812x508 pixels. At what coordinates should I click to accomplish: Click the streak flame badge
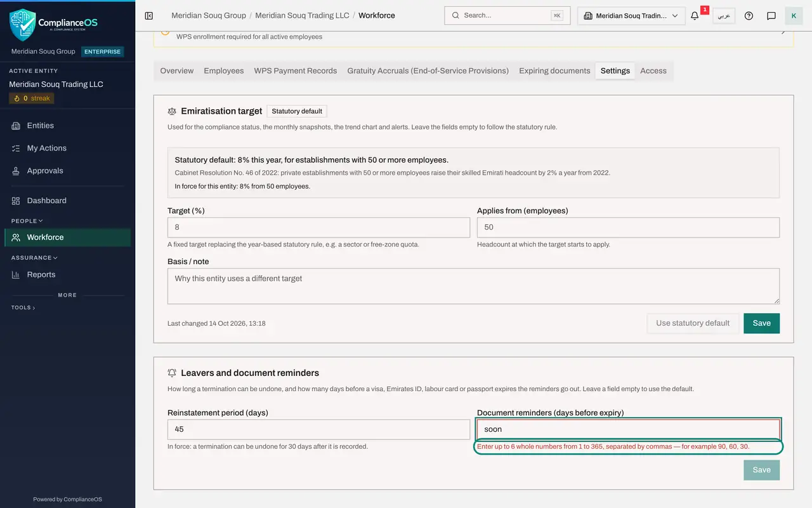32,98
